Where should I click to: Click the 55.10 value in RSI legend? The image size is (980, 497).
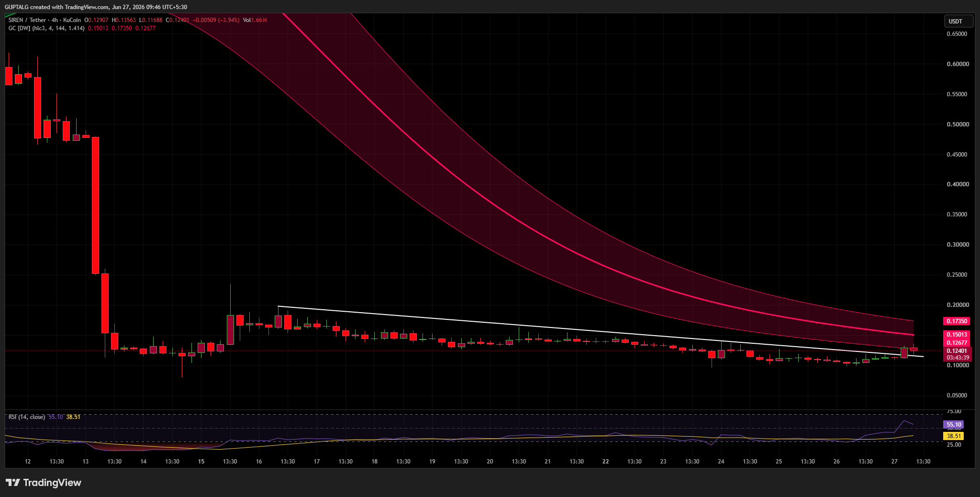[56, 417]
